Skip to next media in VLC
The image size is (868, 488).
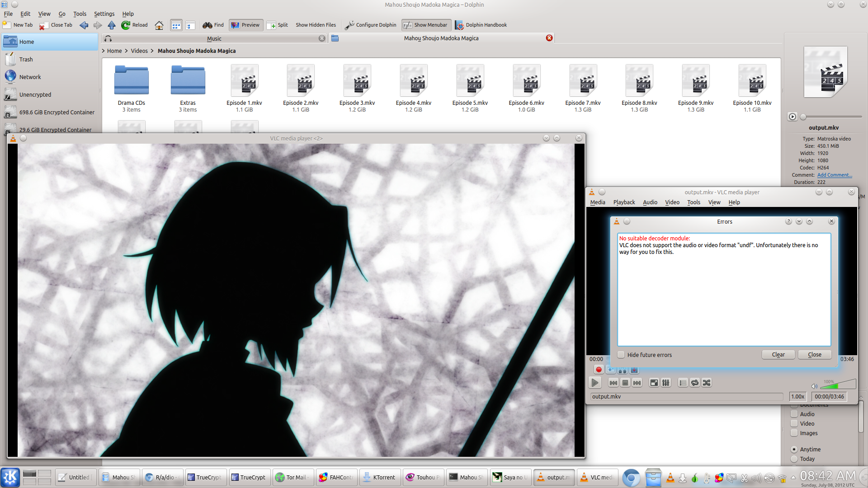click(637, 383)
